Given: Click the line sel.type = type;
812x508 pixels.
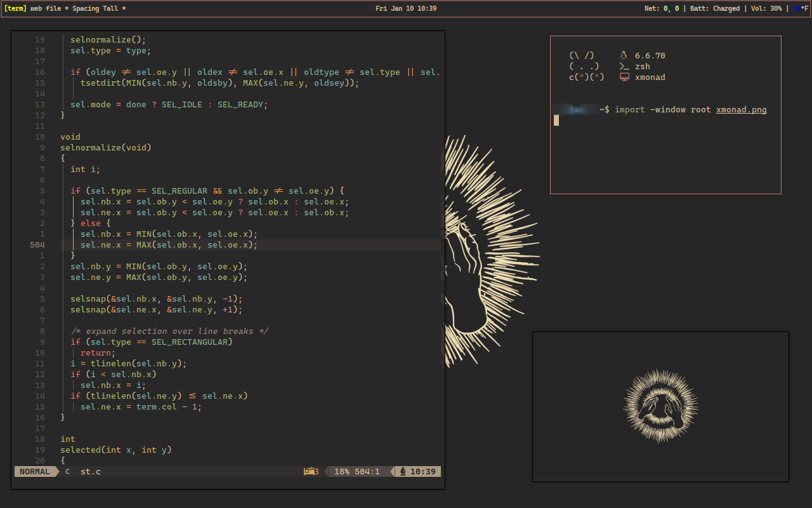Looking at the screenshot, I should pyautogui.click(x=111, y=51).
